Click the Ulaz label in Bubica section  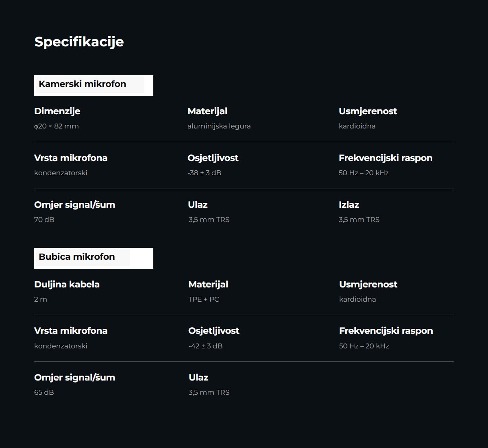pyautogui.click(x=198, y=377)
